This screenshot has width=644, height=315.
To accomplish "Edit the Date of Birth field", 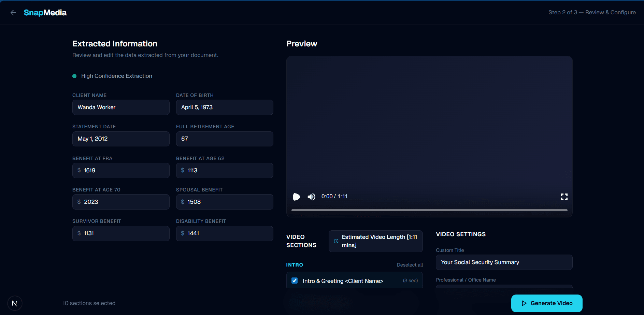I will pos(225,107).
